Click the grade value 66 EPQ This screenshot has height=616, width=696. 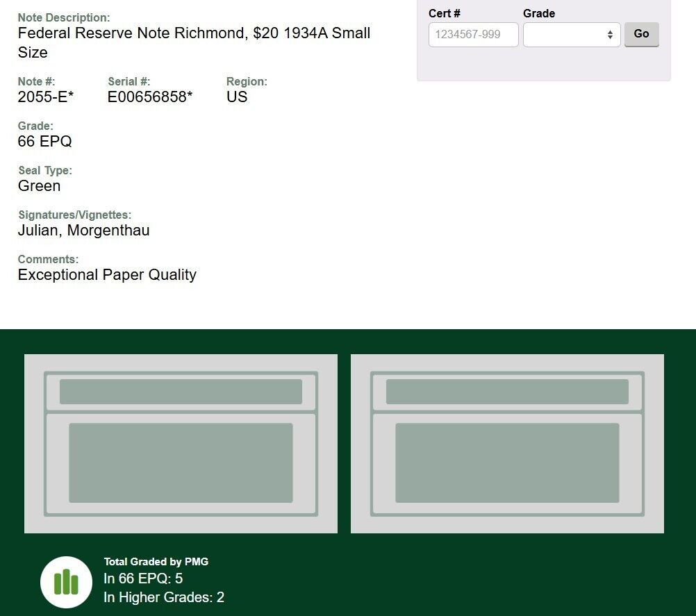point(45,141)
